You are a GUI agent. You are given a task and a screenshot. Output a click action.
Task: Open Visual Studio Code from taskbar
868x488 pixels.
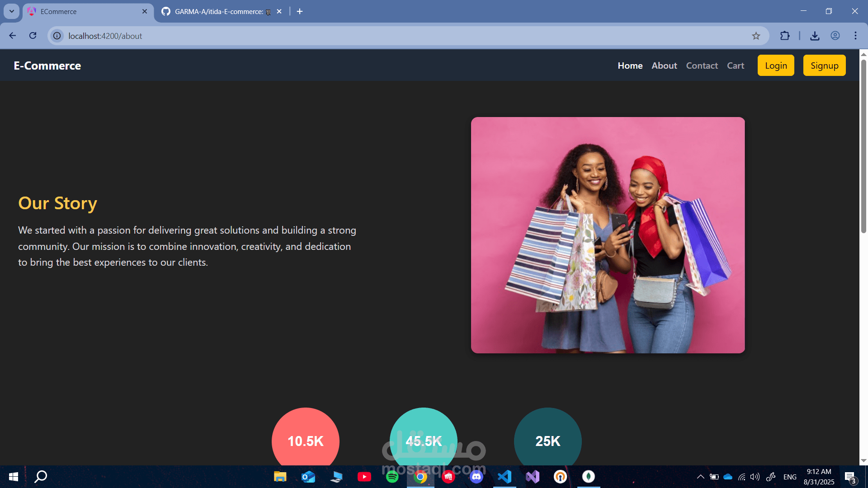(x=504, y=477)
